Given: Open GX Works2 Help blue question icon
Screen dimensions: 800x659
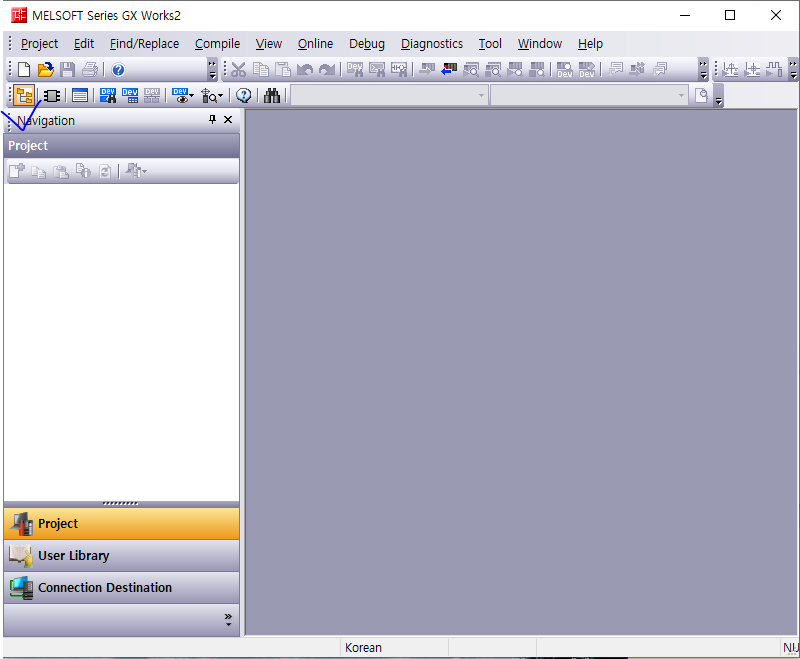Looking at the screenshot, I should coord(118,69).
